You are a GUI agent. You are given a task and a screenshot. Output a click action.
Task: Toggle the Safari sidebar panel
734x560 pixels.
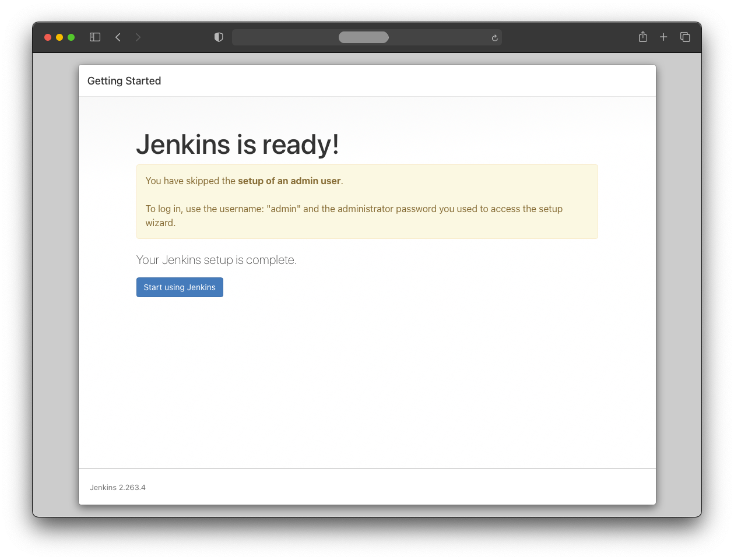[95, 37]
